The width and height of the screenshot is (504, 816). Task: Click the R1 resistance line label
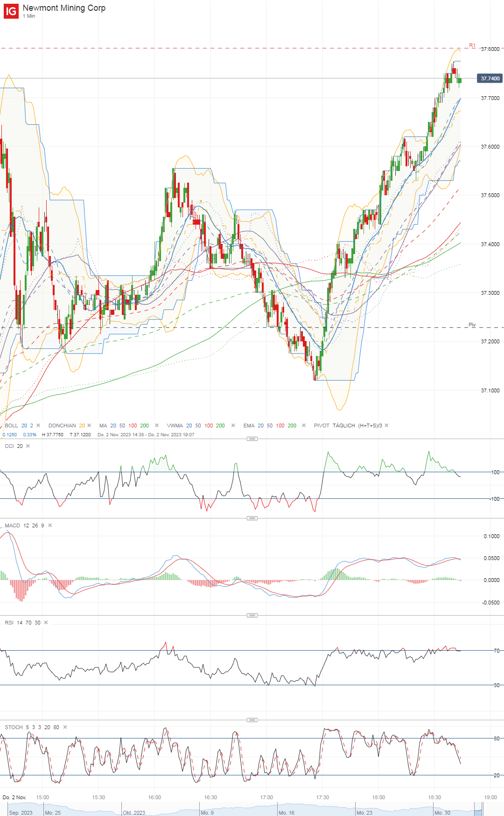click(x=472, y=45)
